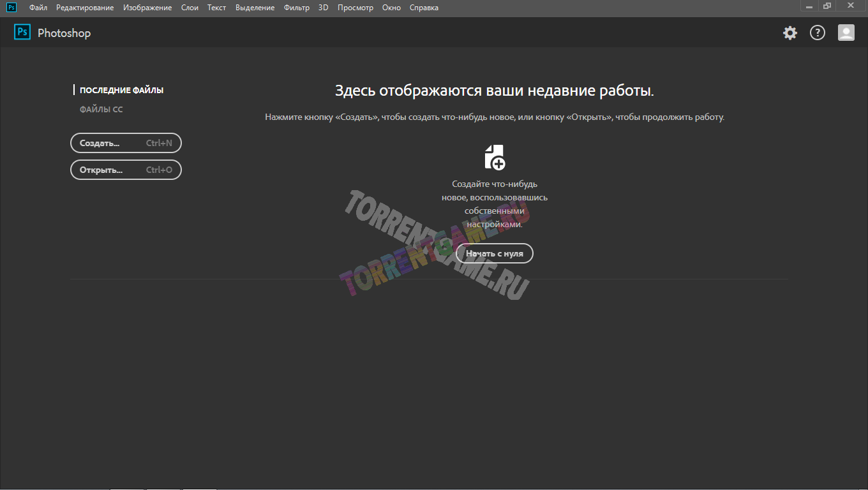Click the Photoshop logo icon

coord(22,32)
